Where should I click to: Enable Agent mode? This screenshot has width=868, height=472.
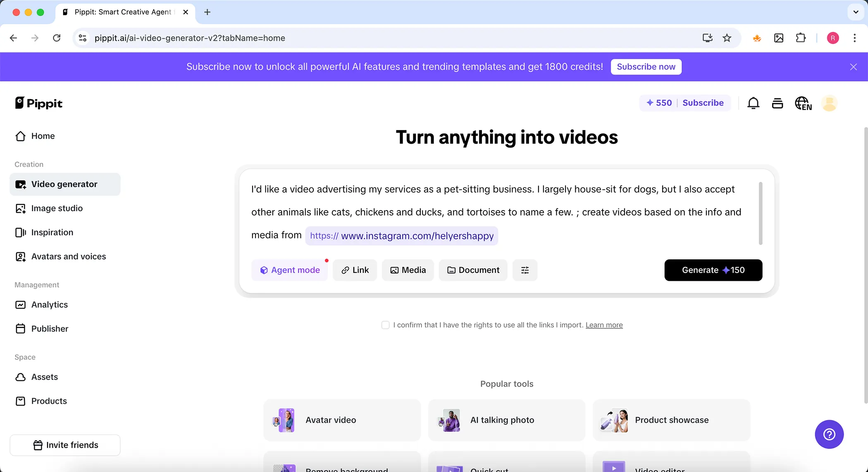290,270
